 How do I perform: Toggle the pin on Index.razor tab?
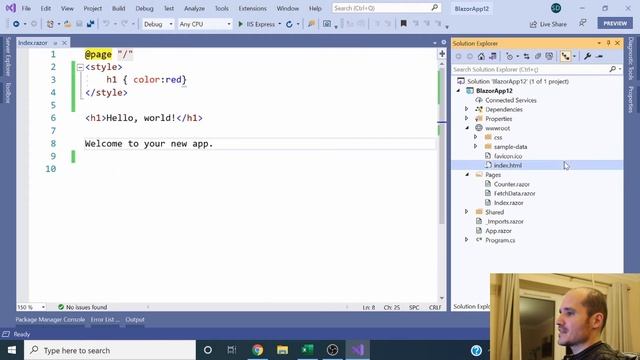point(55,43)
